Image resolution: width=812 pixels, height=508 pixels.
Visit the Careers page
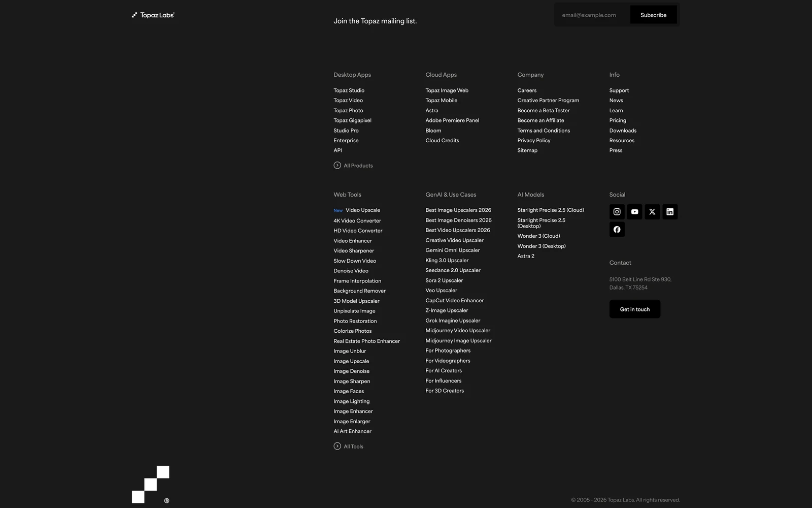(x=527, y=90)
